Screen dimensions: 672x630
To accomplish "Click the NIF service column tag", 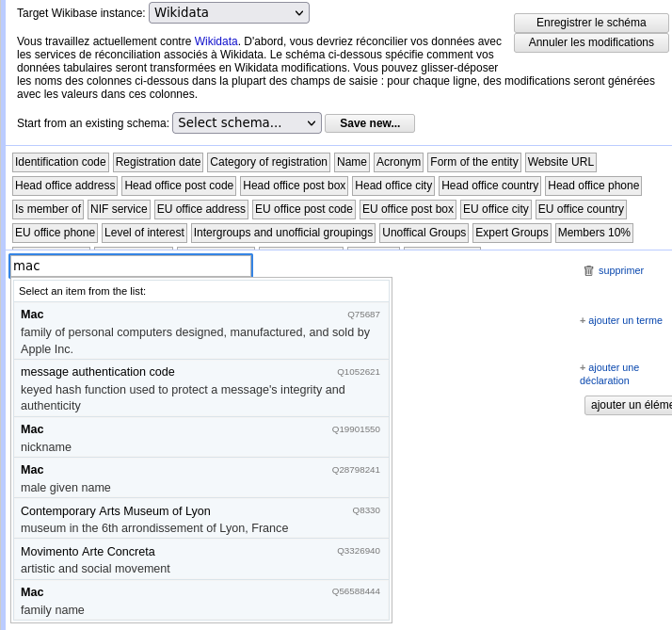I will [x=119, y=209].
